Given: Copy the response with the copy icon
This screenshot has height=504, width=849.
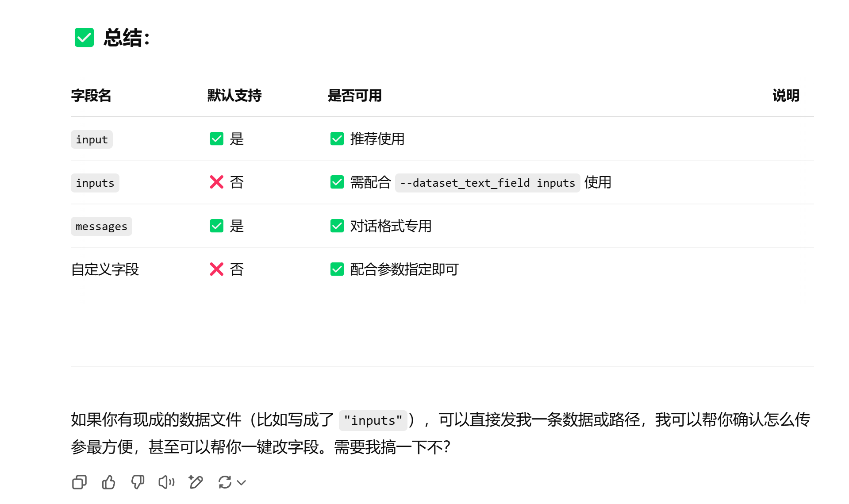Looking at the screenshot, I should point(79,482).
